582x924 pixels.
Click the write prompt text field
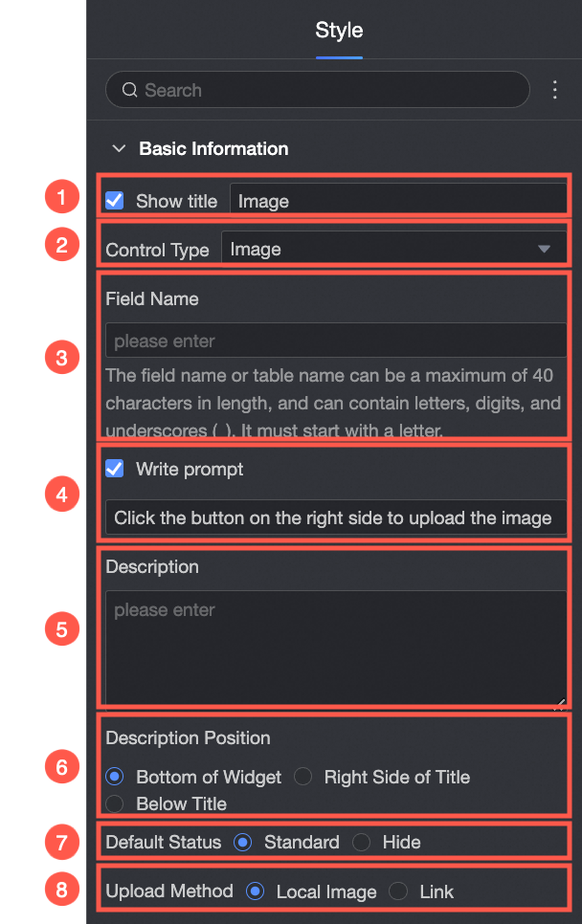click(x=335, y=518)
